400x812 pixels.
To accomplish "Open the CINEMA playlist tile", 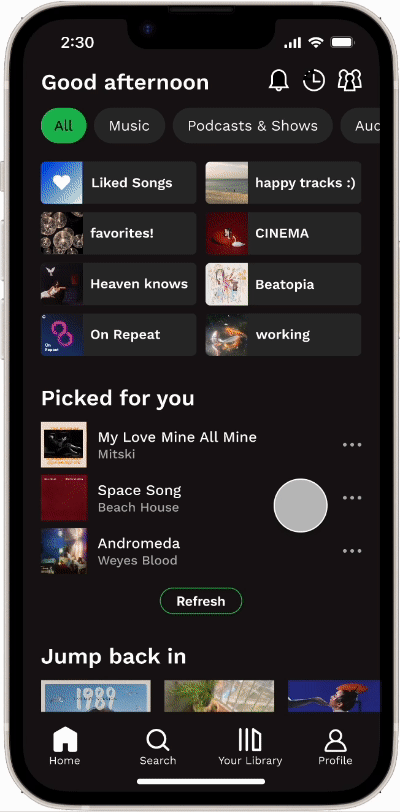I will [x=283, y=234].
